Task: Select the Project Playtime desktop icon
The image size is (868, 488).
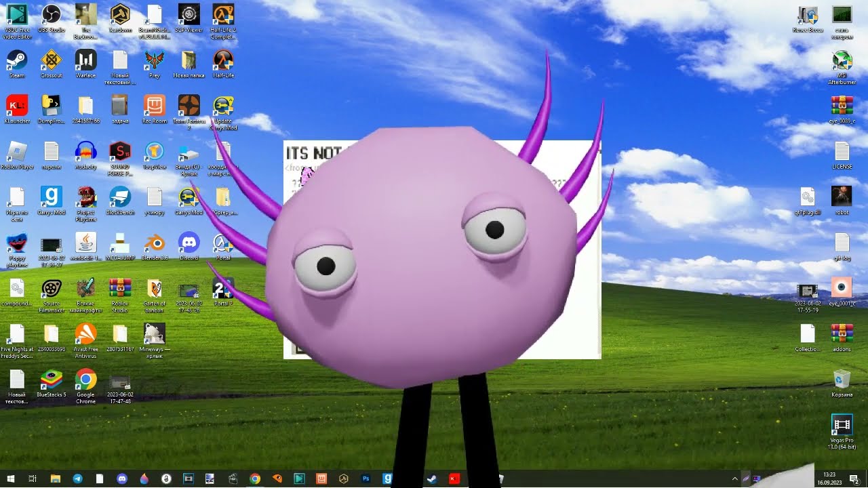Action: pos(85,204)
